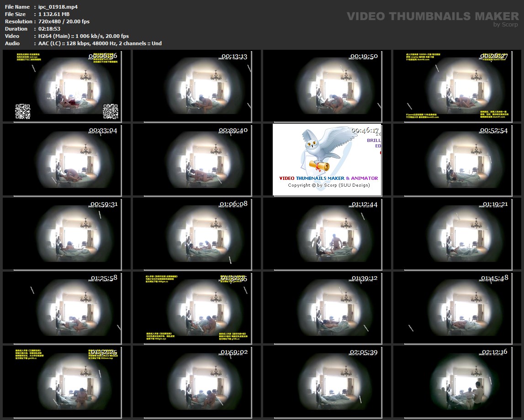The image size is (524, 420).
Task: Click the right QR code in first thumbnail
Action: tap(111, 111)
